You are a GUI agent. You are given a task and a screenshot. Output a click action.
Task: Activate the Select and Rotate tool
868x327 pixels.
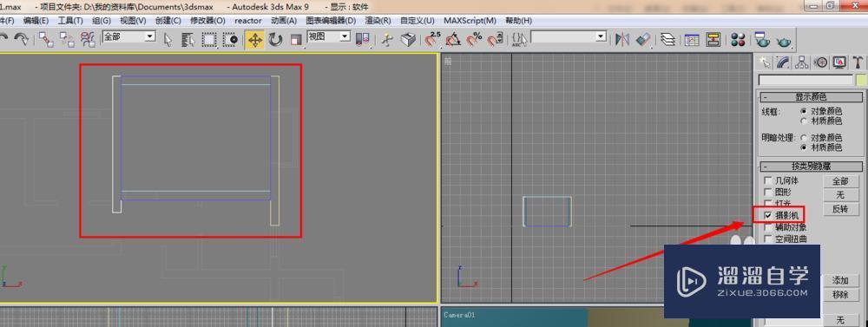[275, 39]
